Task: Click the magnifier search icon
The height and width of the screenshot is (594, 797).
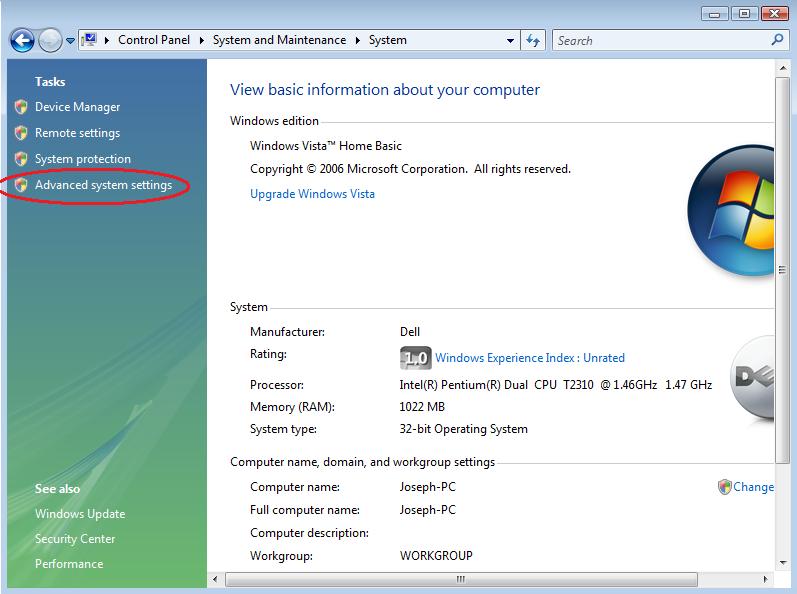Action: (x=777, y=40)
